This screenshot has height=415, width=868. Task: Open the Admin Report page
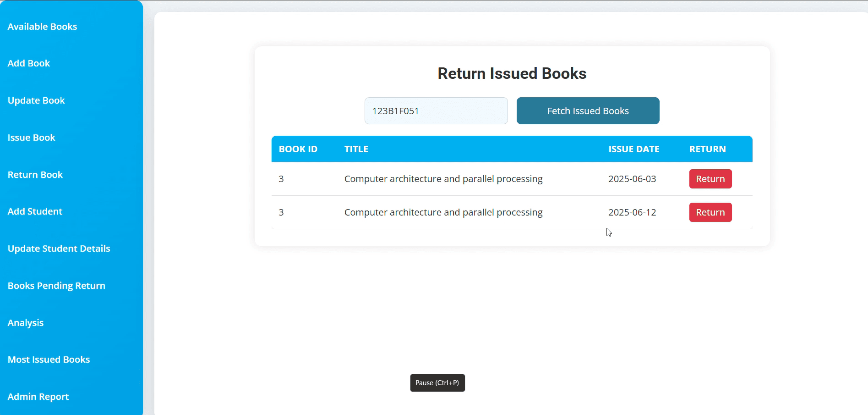click(38, 397)
